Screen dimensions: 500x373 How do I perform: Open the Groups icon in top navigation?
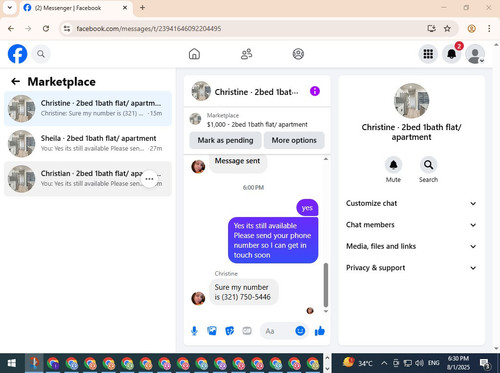(x=298, y=54)
